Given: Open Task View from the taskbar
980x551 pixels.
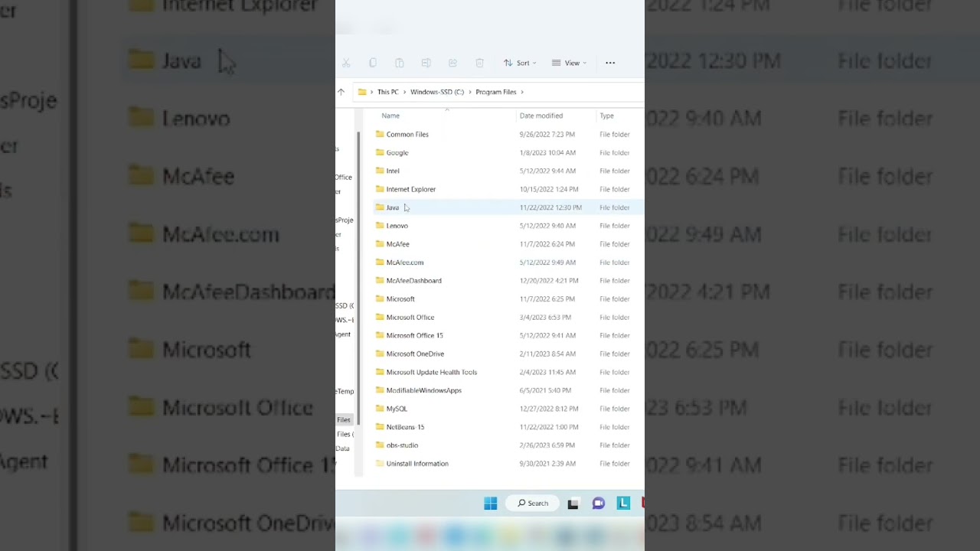Looking at the screenshot, I should click(573, 503).
